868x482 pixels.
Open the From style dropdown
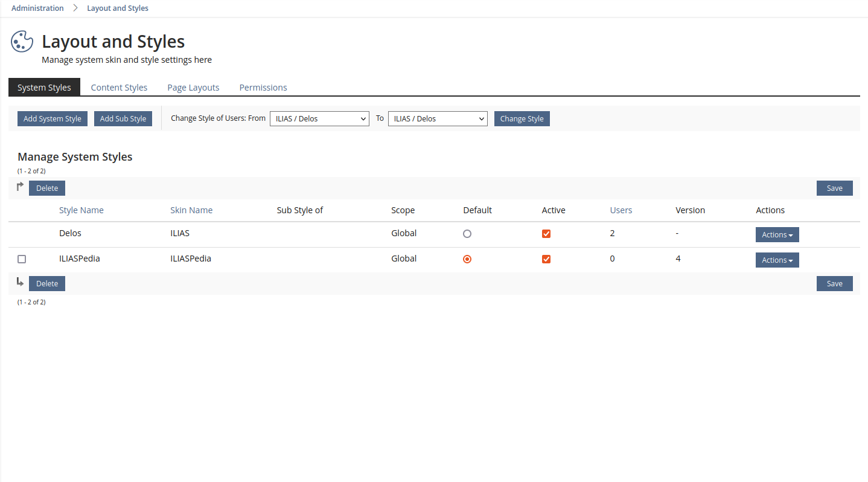[319, 118]
